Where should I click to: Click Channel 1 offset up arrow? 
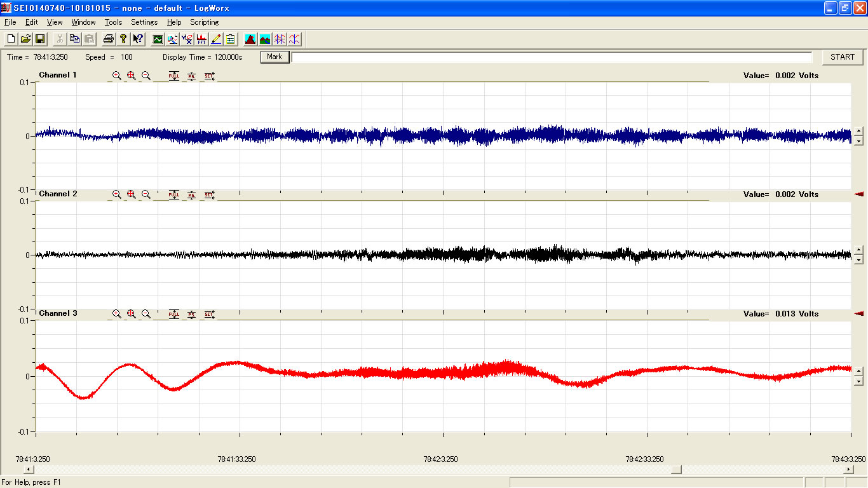(859, 131)
